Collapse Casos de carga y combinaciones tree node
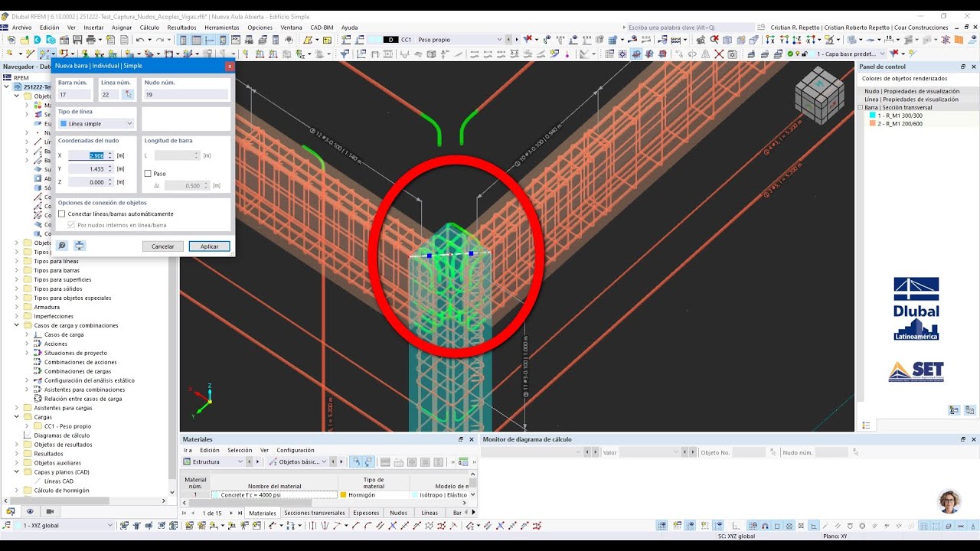Viewport: 980px width, 551px height. (x=17, y=325)
